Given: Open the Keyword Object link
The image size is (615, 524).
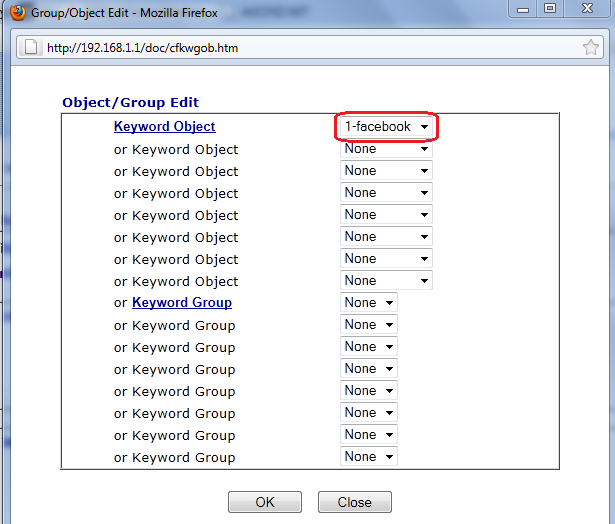Looking at the screenshot, I should [164, 127].
